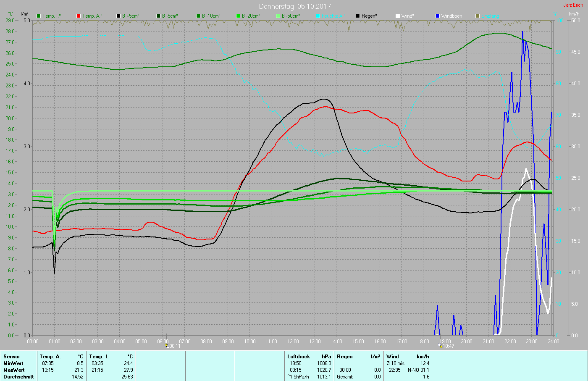Click the olive legend swatch
Viewport: 588px width, 381px height.
click(x=478, y=16)
